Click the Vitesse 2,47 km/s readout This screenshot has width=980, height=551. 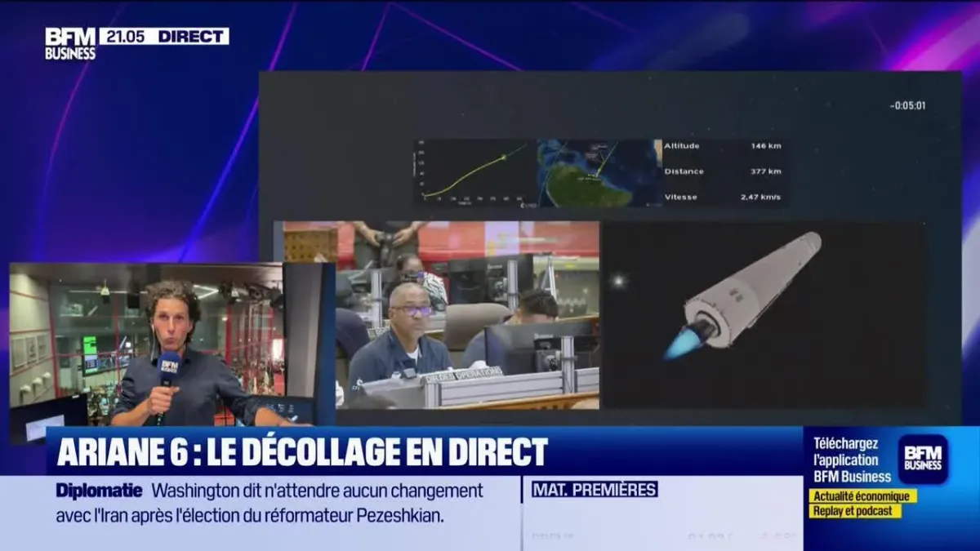click(723, 197)
